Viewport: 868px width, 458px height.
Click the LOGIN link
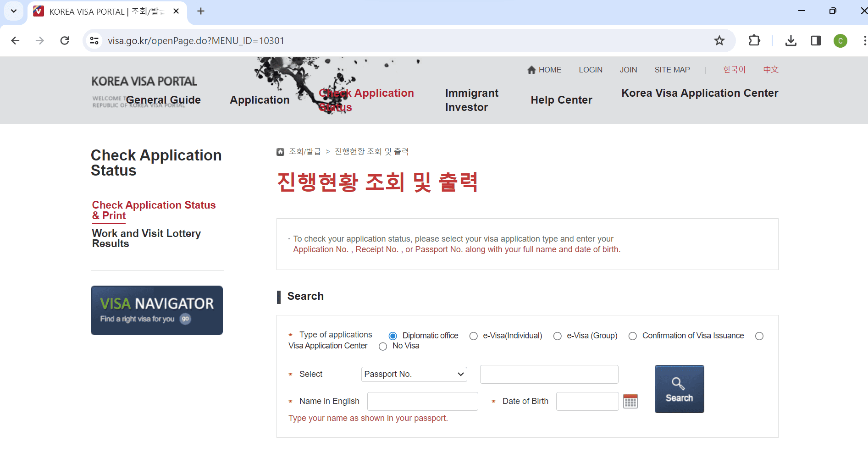(x=591, y=70)
